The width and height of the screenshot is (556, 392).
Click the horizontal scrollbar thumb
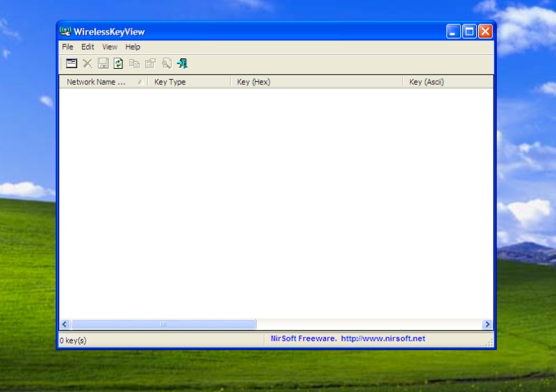(x=163, y=325)
